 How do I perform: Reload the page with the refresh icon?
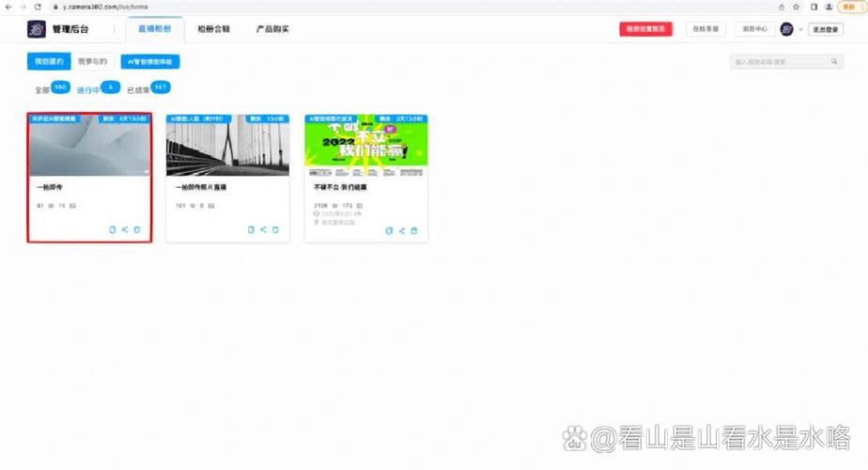tap(38, 7)
